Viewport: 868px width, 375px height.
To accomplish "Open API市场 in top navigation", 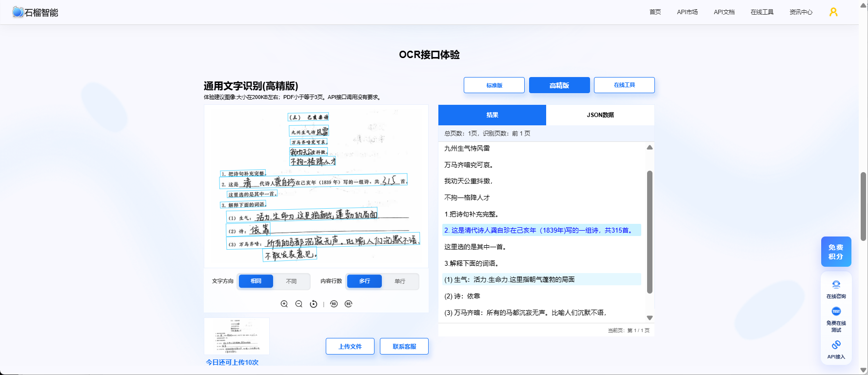I will point(687,12).
